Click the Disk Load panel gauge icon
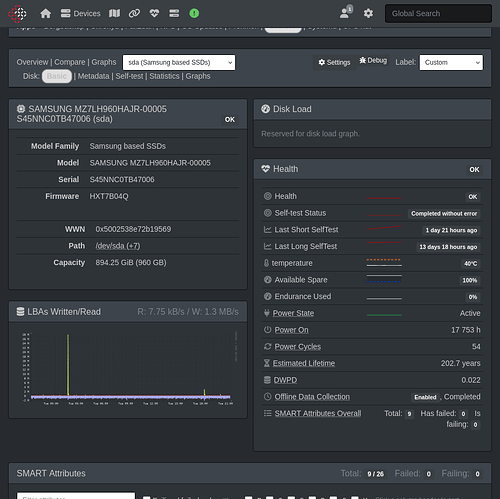The width and height of the screenshot is (500, 499). [265, 109]
